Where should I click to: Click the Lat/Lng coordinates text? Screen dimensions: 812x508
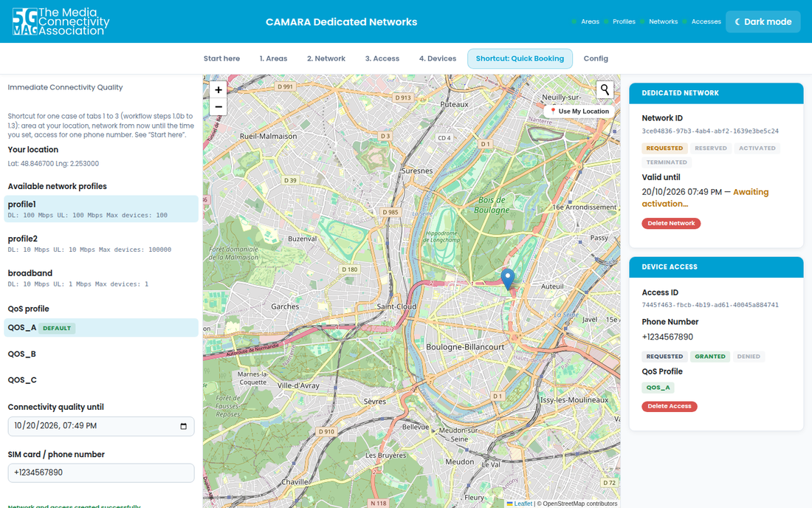53,164
